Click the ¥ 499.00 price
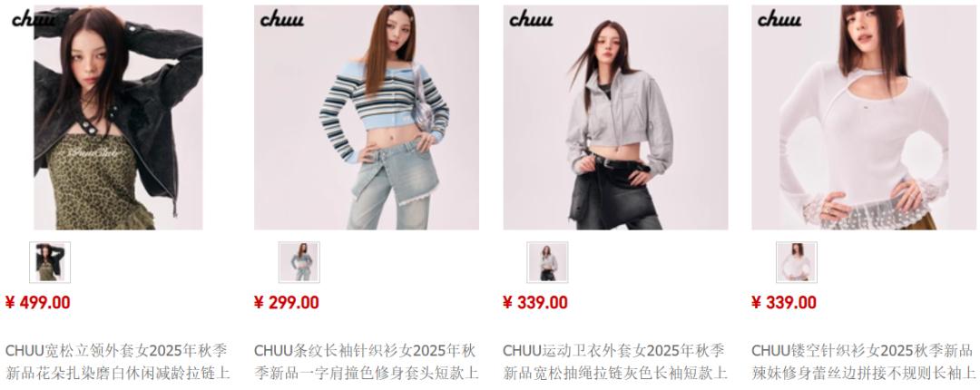980x390 pixels. point(37,303)
